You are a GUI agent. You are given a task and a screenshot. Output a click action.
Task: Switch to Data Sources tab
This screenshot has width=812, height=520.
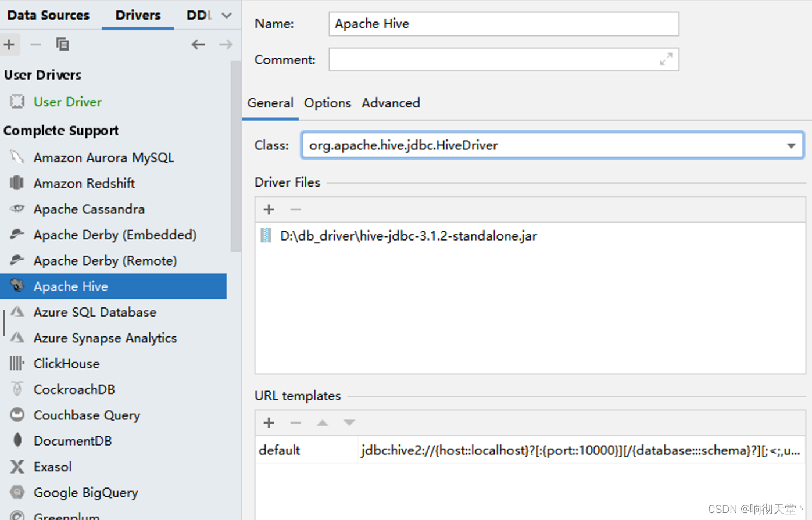pyautogui.click(x=48, y=15)
